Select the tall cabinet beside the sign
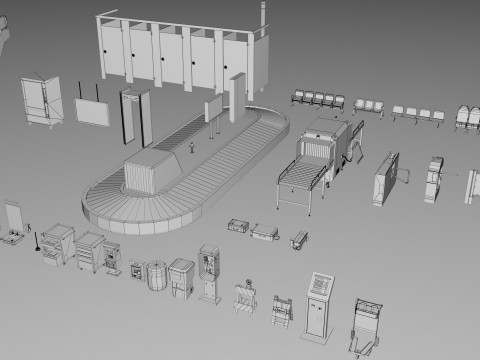 click(x=42, y=100)
